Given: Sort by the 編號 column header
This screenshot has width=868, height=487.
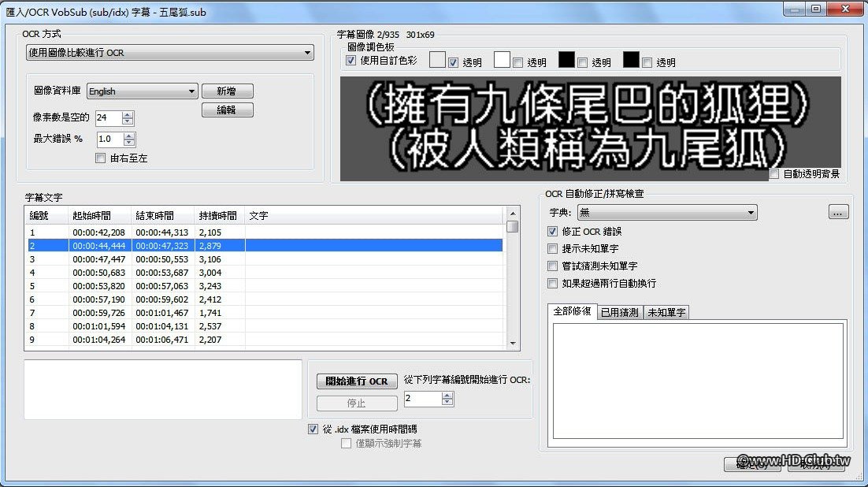Looking at the screenshot, I should [x=46, y=215].
